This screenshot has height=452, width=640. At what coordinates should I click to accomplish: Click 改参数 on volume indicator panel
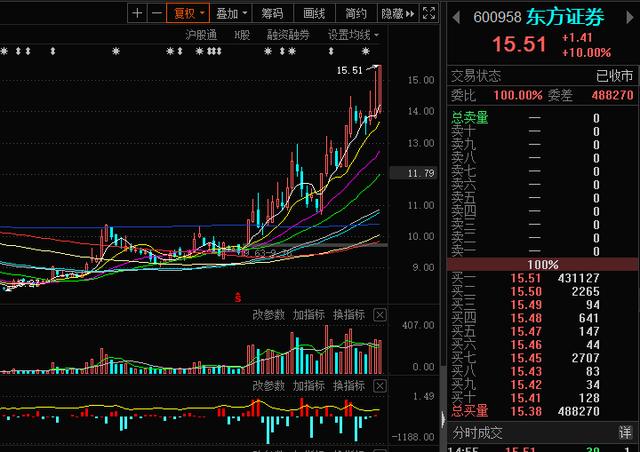click(269, 315)
